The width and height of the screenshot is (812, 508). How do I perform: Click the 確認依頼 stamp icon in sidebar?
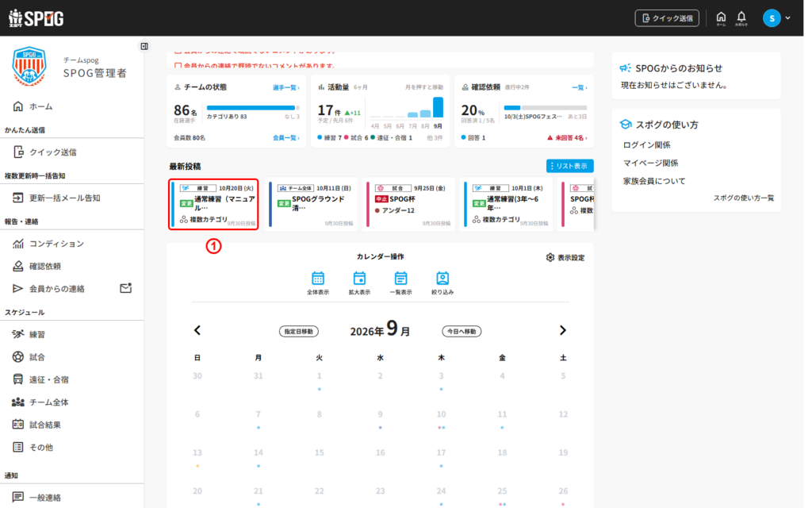click(x=18, y=266)
